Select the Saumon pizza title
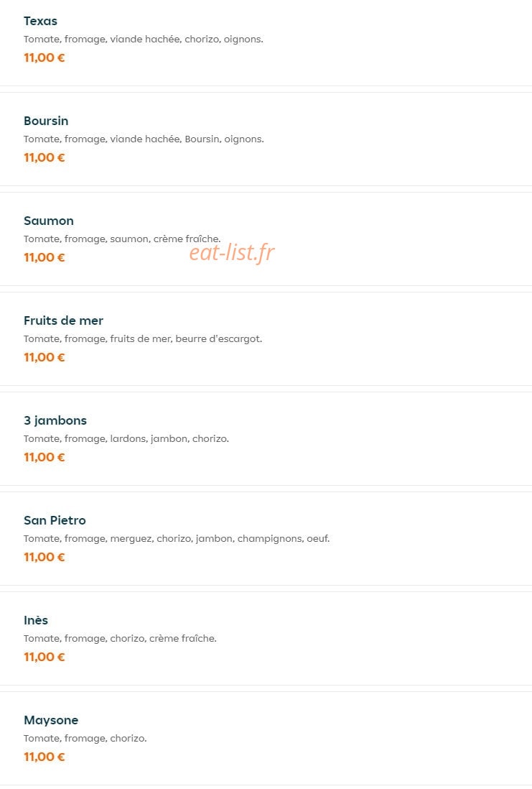Screen dimensions: 532x789 (49, 221)
